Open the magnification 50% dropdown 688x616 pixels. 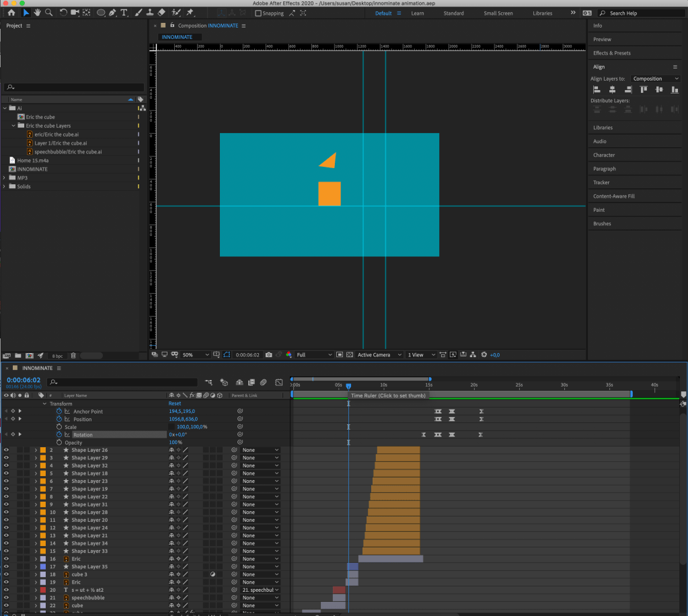click(x=195, y=355)
